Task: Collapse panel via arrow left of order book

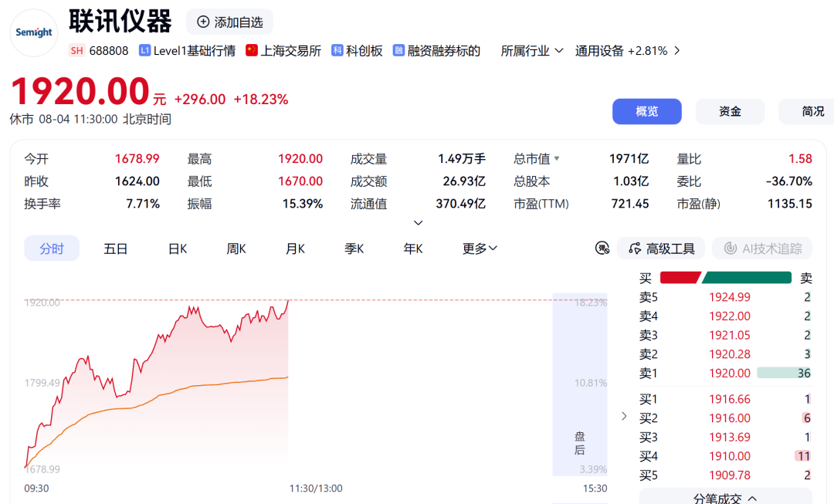Action: pos(624,416)
